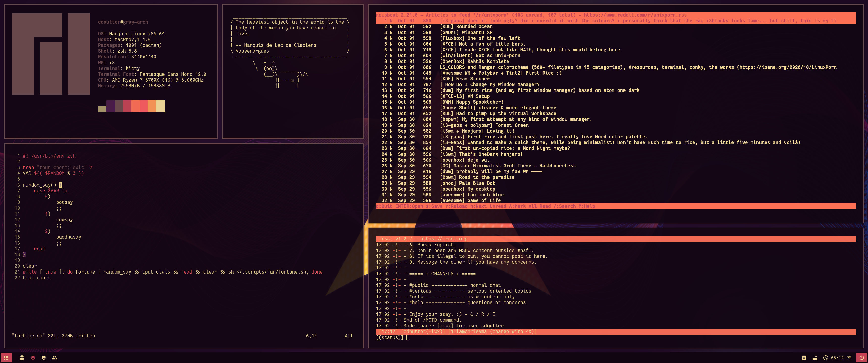
Task: Click 'ENTER:Open' hint in newsboat footer
Action: tap(409, 206)
